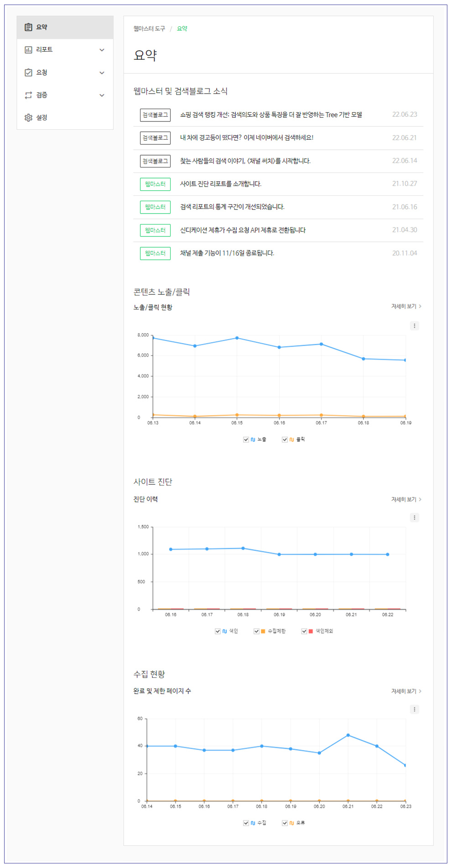Click the 06.21 peak point on 수집 line
Image resolution: width=451 pixels, height=868 pixels.
click(x=348, y=735)
